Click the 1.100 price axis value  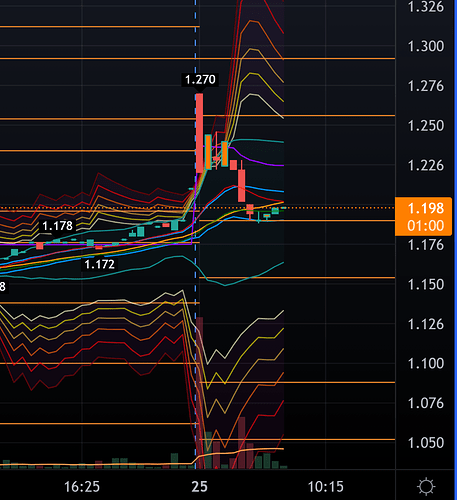426,363
